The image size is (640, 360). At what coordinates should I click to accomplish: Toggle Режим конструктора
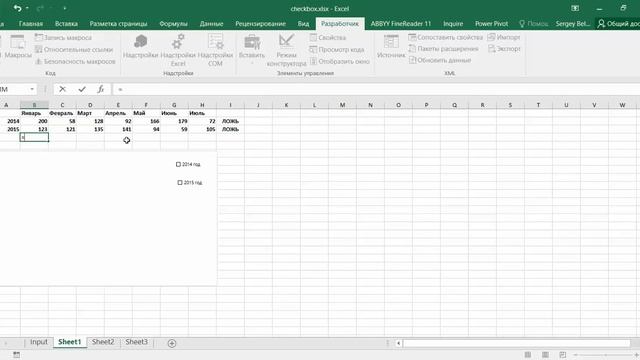point(286,50)
